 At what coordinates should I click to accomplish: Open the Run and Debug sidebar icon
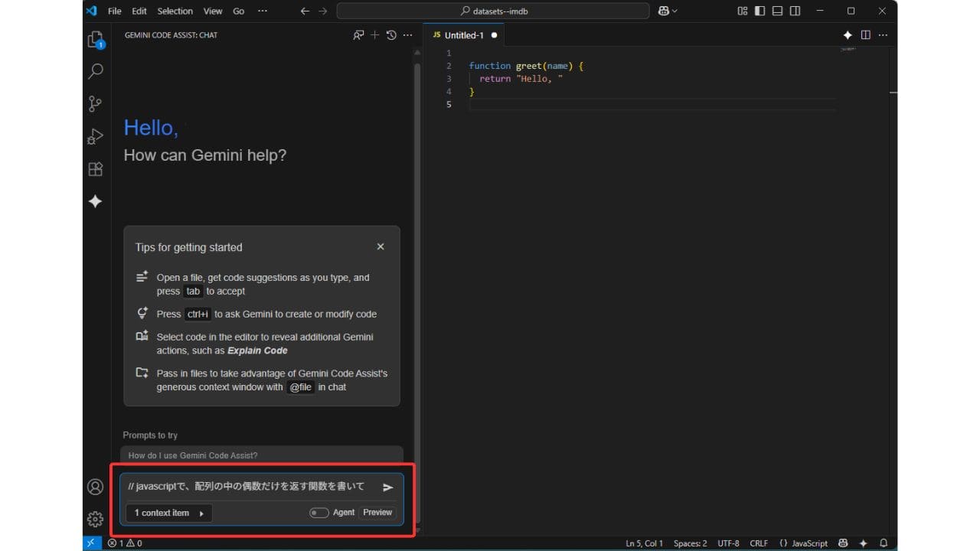pos(95,136)
